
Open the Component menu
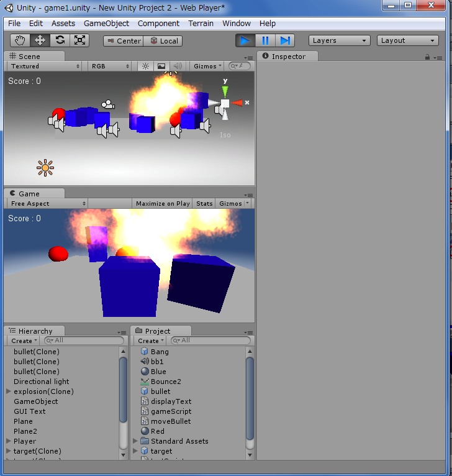pyautogui.click(x=158, y=24)
